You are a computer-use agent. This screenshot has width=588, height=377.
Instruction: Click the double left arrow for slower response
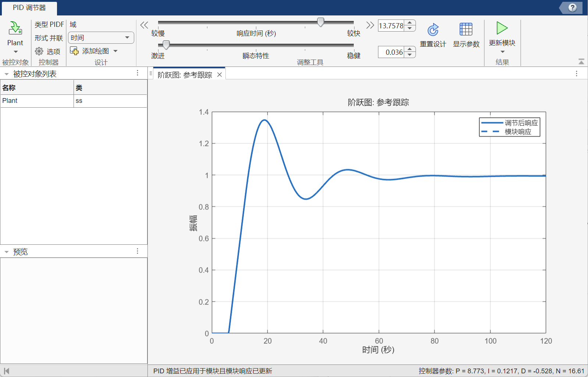pyautogui.click(x=144, y=25)
